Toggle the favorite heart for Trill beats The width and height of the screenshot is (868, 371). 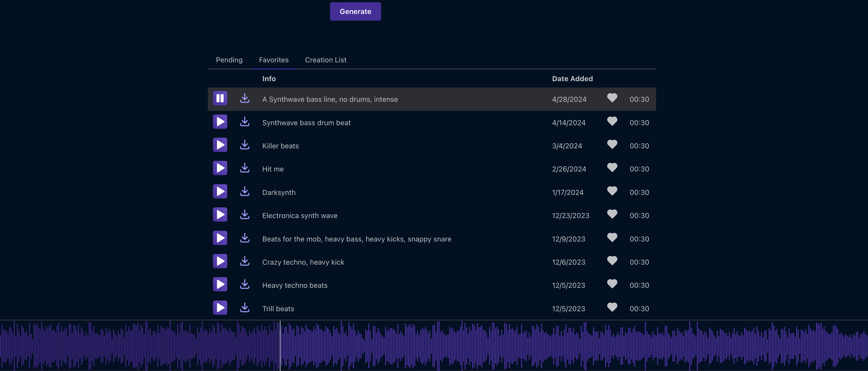pos(612,307)
